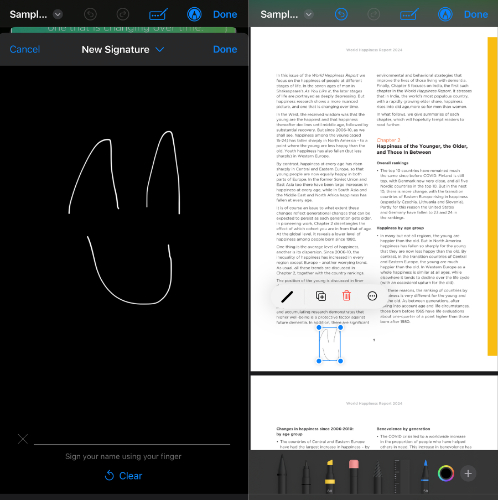Tap the undo icon in the left panel toolbar

(90, 14)
